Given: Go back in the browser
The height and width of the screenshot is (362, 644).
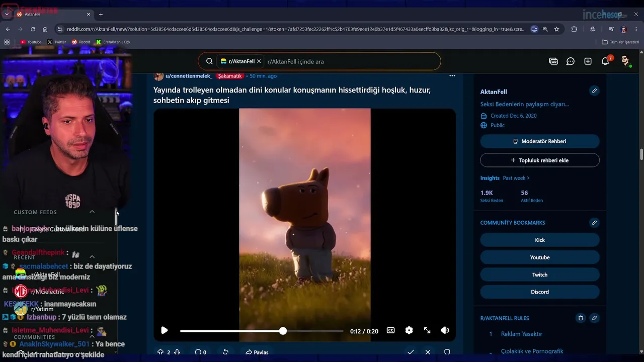Looking at the screenshot, I should [x=8, y=29].
